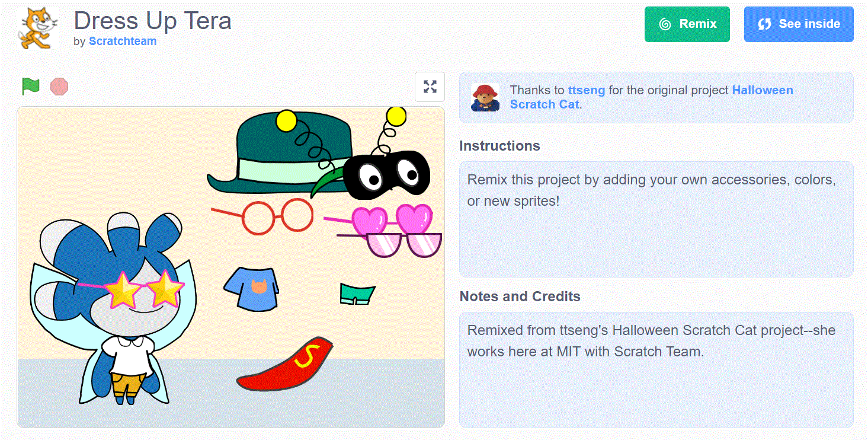Viewport: 868px width, 440px height.
Task: Pick the red superhero cape
Action: point(287,369)
